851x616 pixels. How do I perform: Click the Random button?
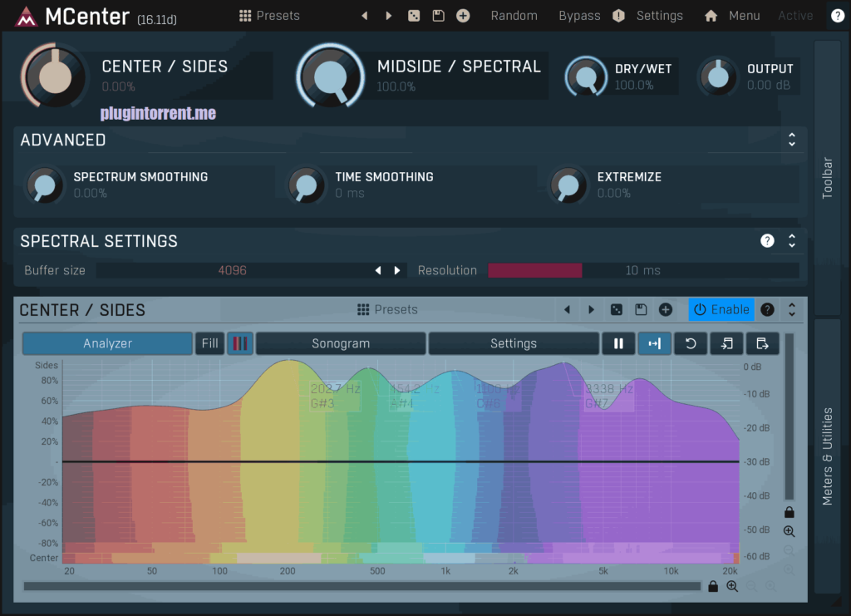tap(514, 16)
